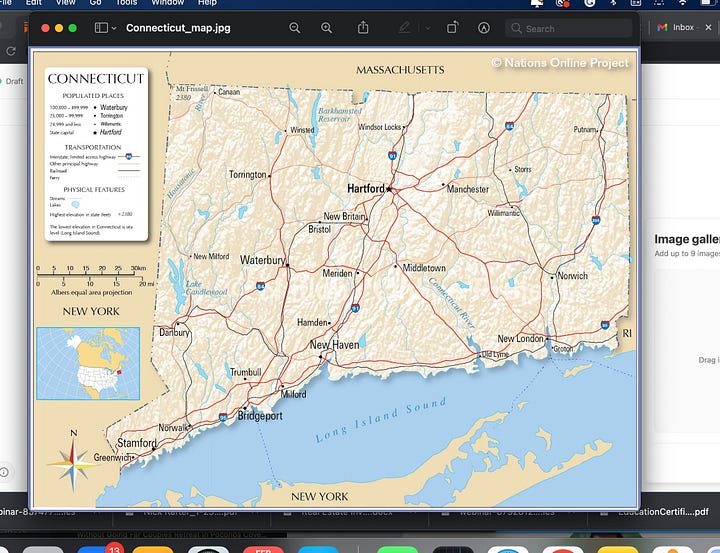The image size is (720, 553).
Task: Click the New London label on the map
Action: point(520,339)
